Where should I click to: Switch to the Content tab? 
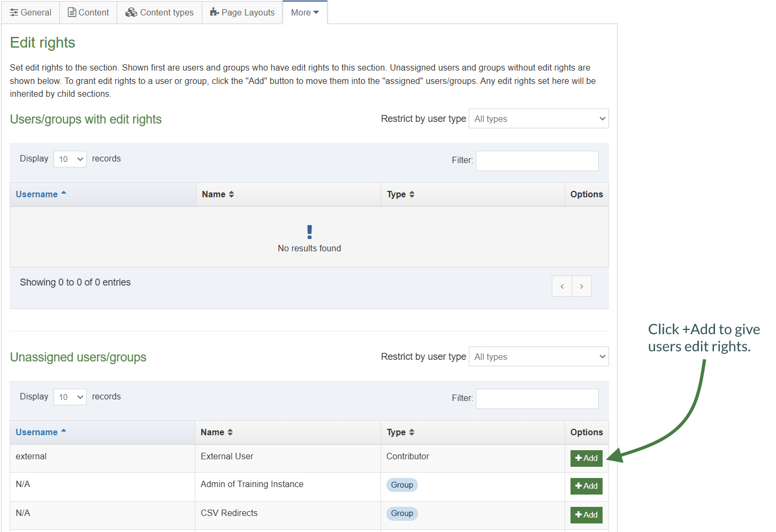[x=88, y=12]
